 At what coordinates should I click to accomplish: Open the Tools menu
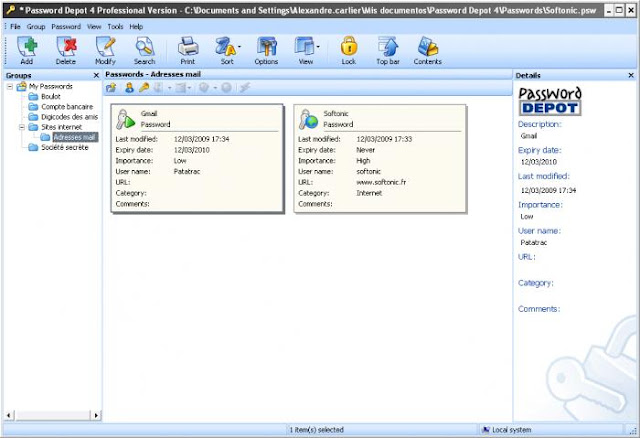tap(115, 27)
